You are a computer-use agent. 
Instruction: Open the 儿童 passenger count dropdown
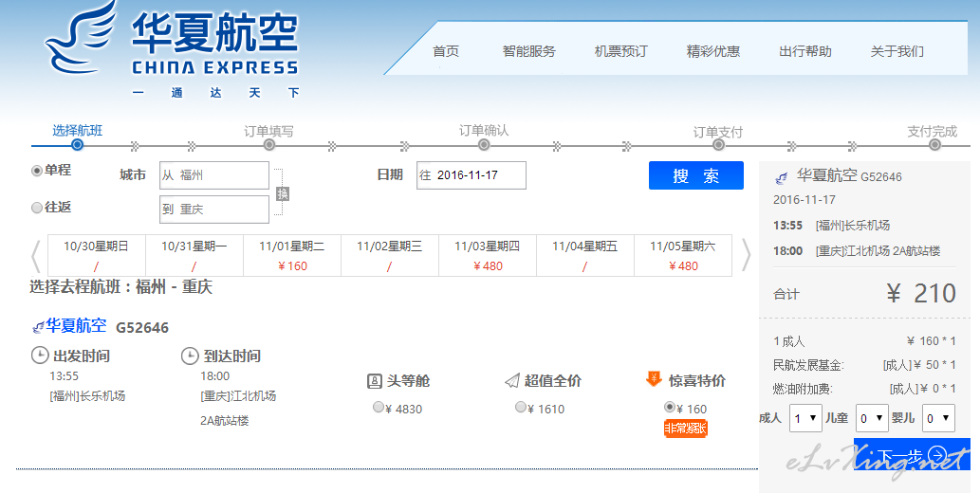(x=872, y=418)
